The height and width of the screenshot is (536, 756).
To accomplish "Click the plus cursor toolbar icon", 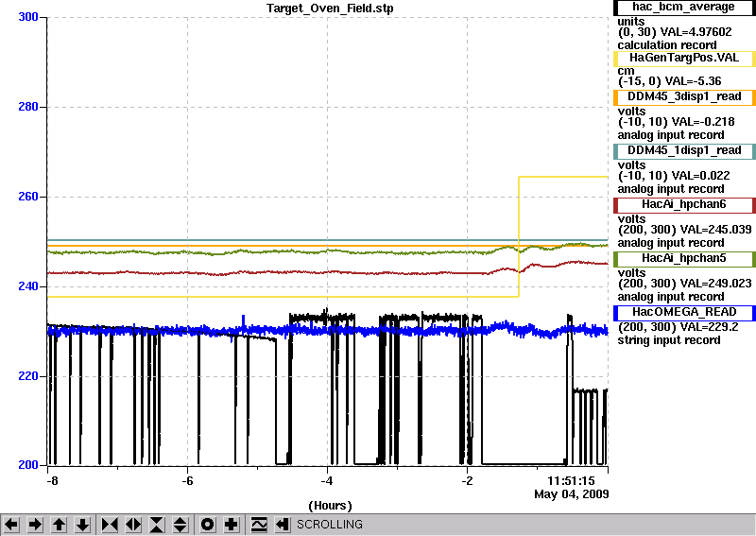I will click(x=232, y=524).
